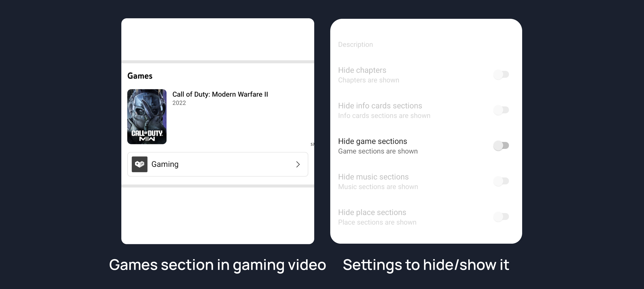
Task: Open the Gaming category label
Action: tap(165, 164)
